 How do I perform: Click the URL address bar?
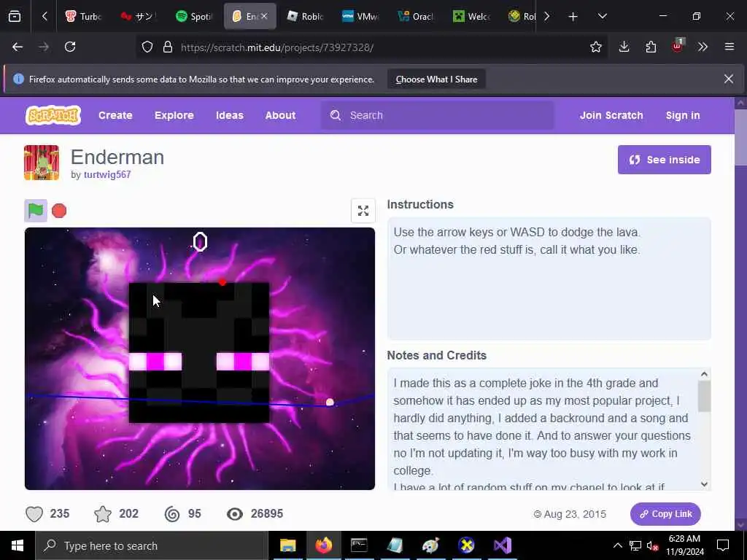tap(371, 47)
